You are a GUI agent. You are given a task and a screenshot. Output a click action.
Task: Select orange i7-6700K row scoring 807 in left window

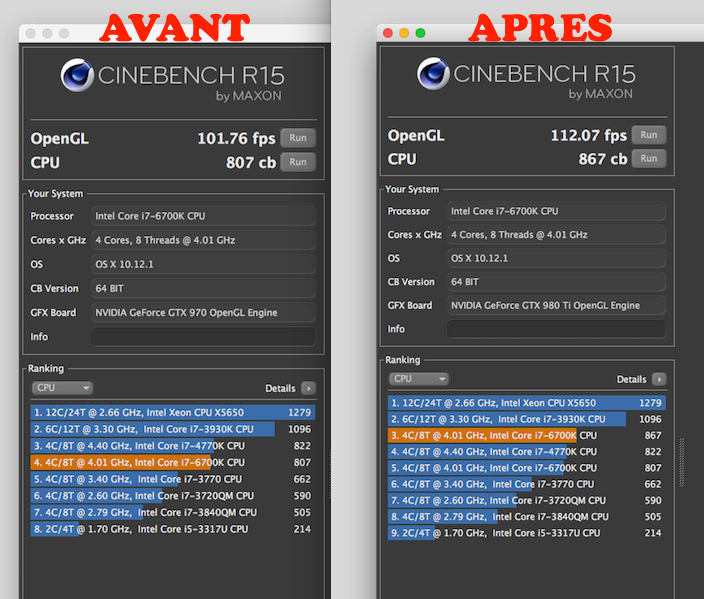click(x=173, y=462)
